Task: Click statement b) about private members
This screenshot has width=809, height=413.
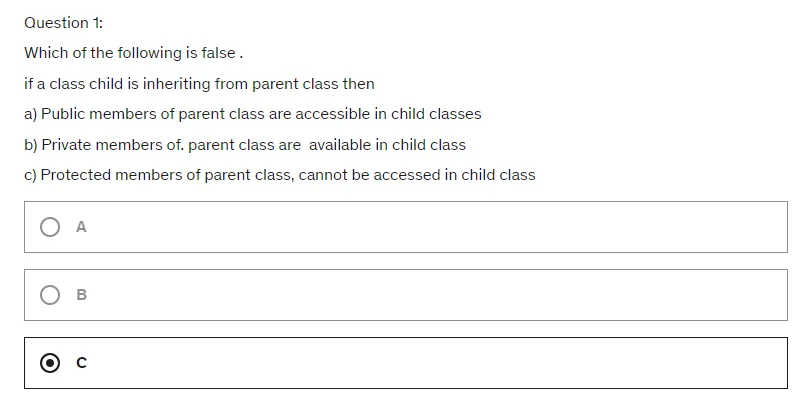Action: pos(245,144)
